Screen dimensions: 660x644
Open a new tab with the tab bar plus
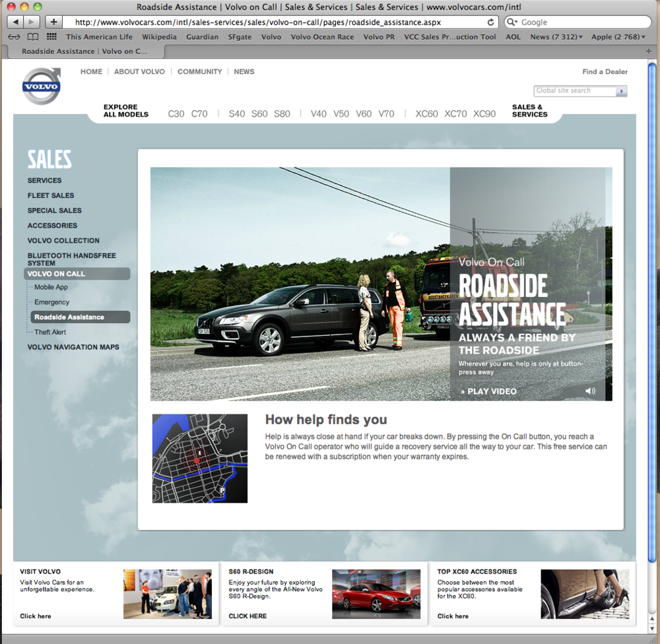[x=649, y=51]
